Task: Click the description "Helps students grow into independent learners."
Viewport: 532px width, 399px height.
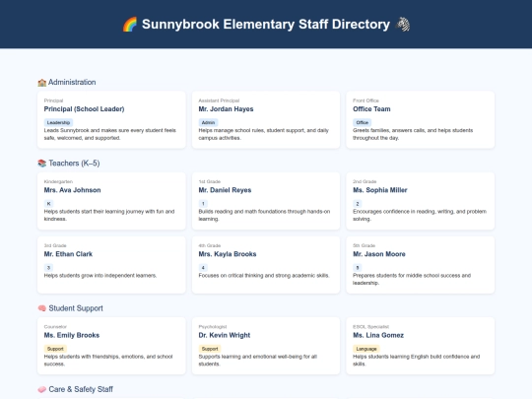Action: (x=100, y=276)
